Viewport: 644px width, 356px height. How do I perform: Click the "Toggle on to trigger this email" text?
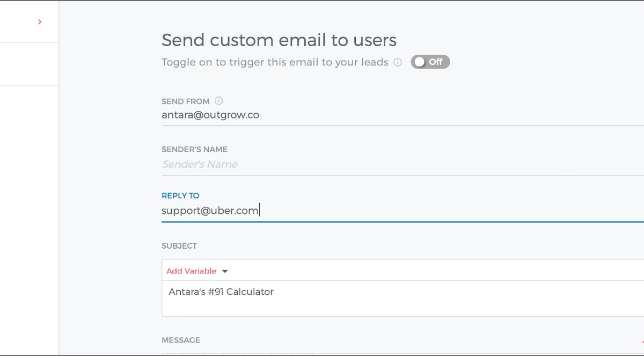pyautogui.click(x=275, y=62)
